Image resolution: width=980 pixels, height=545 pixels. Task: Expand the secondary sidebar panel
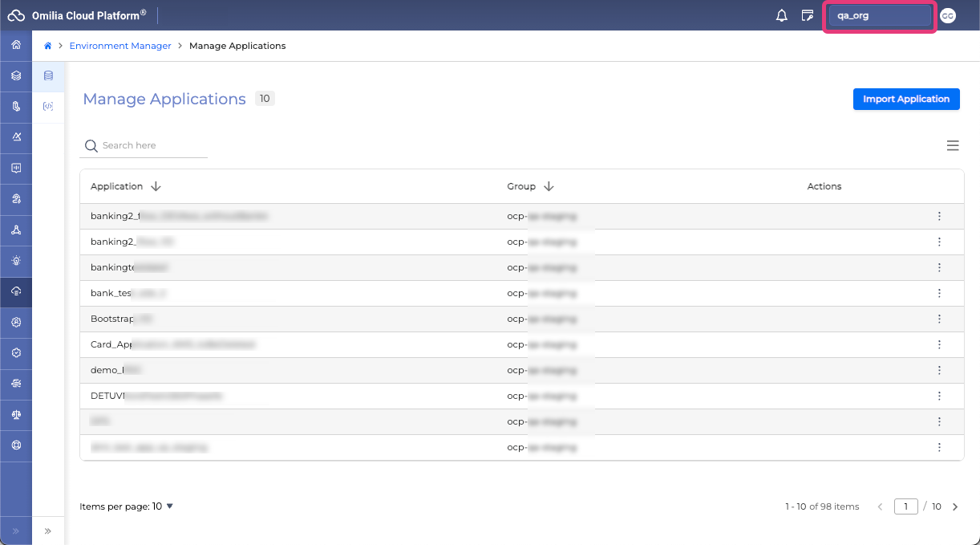click(x=48, y=531)
